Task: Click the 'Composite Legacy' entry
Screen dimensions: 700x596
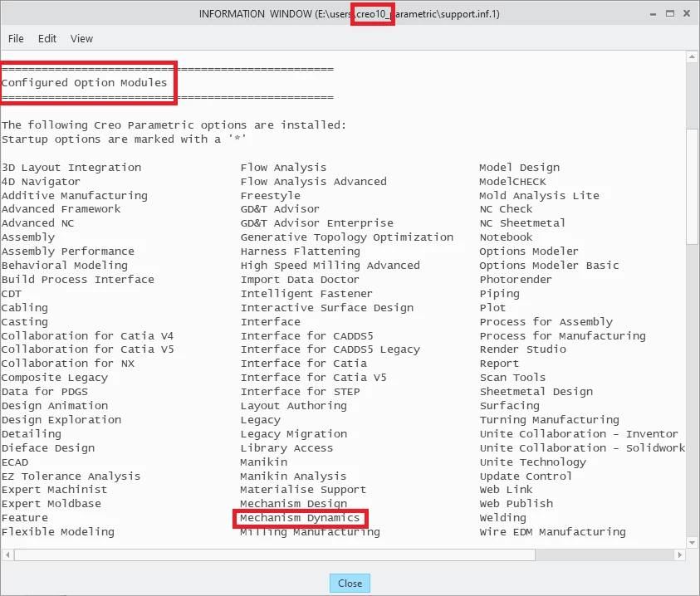Action: pyautogui.click(x=55, y=378)
